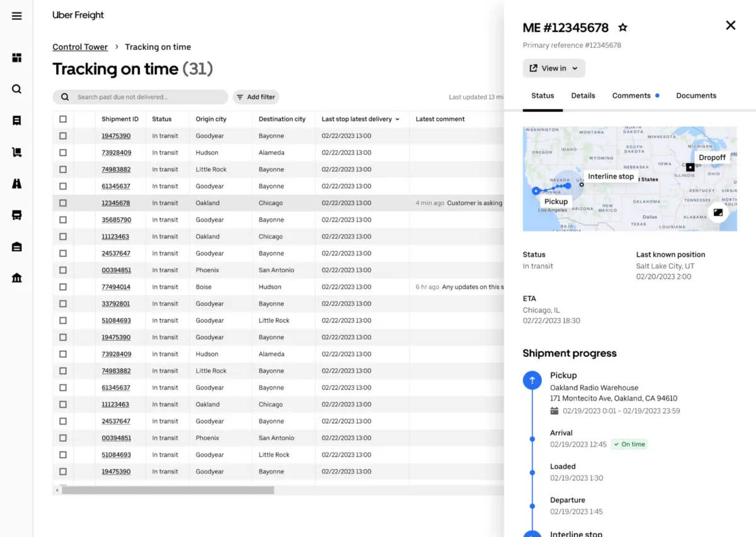Open the forklift/cart icon in sidebar
This screenshot has height=537, width=756.
coord(17,152)
